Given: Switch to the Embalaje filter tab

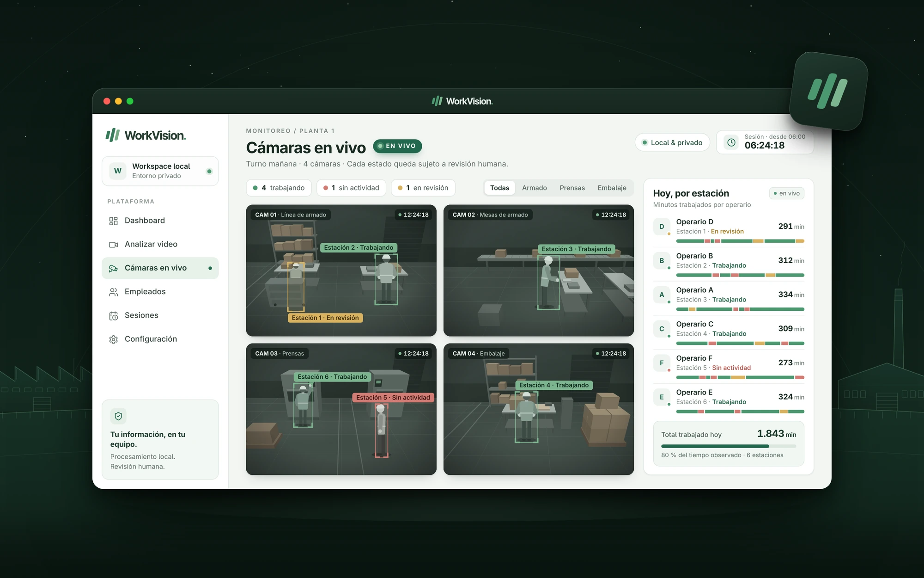Looking at the screenshot, I should 612,188.
